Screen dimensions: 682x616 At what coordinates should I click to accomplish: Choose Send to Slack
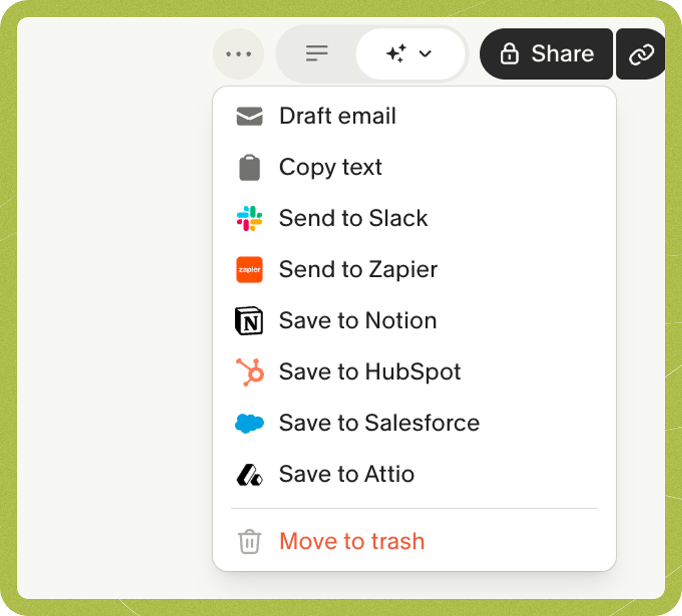click(414, 218)
